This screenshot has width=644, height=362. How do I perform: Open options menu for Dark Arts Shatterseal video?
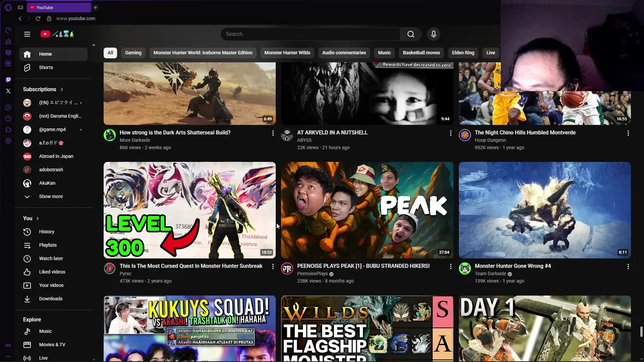[273, 133]
